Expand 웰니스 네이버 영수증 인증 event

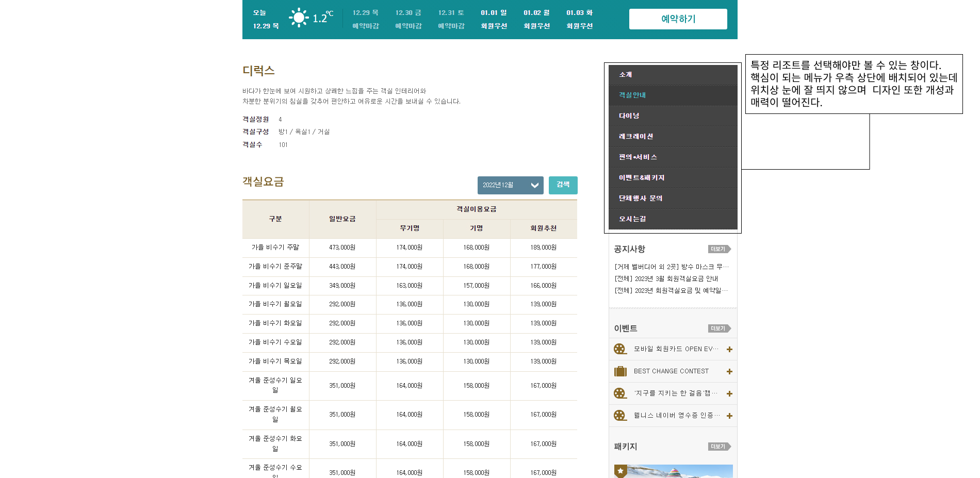coord(729,416)
